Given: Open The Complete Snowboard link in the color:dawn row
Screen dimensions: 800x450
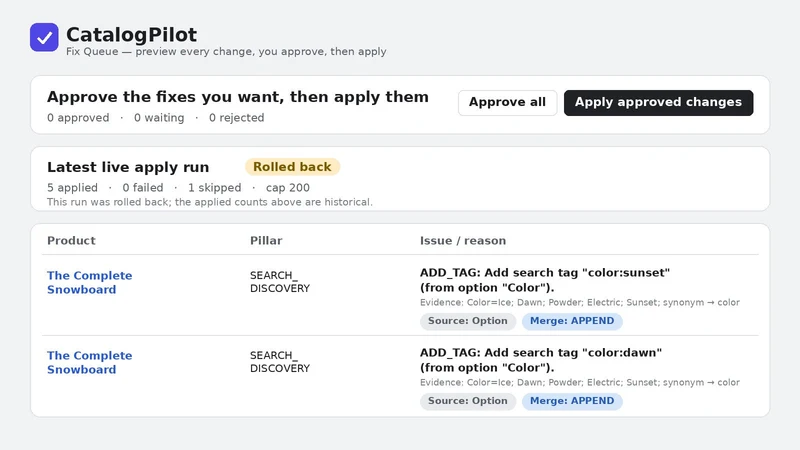Looking at the screenshot, I should coord(89,362).
